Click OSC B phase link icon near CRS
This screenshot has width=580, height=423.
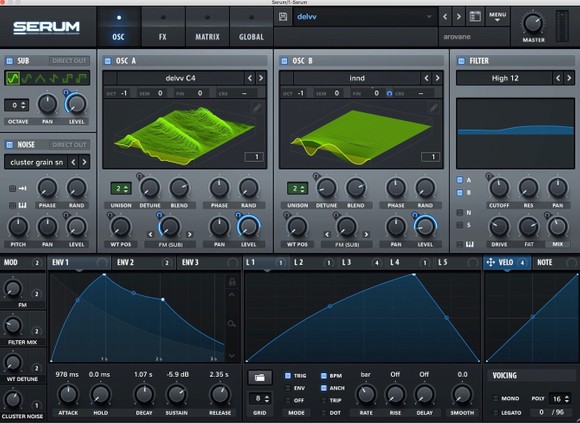[x=389, y=94]
